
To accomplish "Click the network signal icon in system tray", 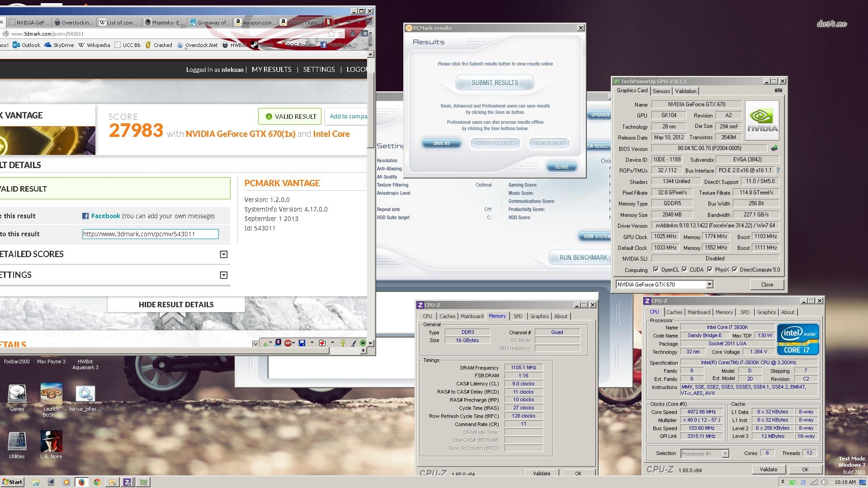I will [x=814, y=482].
